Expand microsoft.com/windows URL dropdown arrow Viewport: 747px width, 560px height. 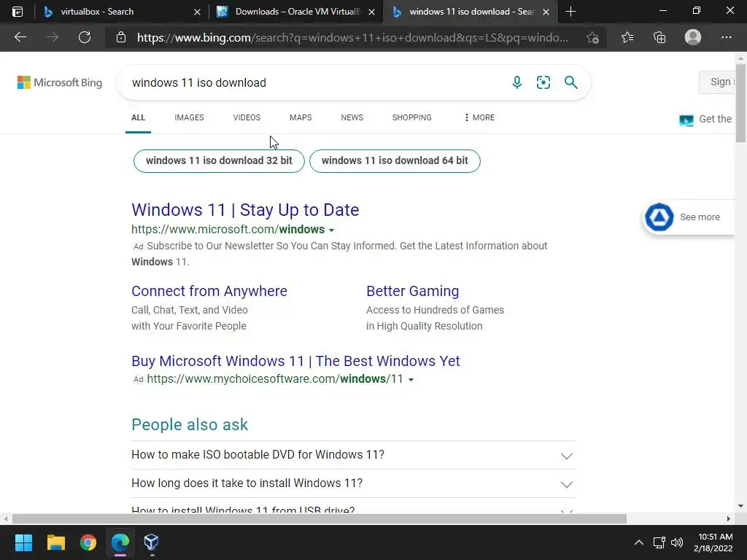pos(332,230)
